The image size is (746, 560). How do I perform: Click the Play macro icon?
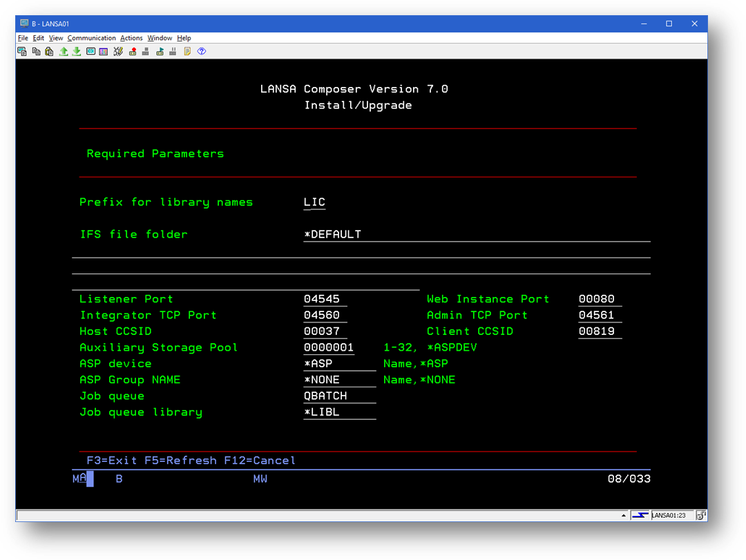(160, 51)
